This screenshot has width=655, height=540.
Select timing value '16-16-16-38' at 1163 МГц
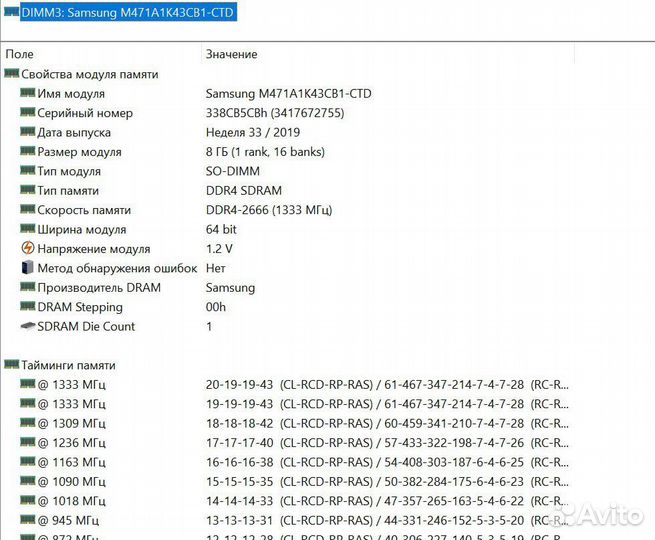(239, 462)
